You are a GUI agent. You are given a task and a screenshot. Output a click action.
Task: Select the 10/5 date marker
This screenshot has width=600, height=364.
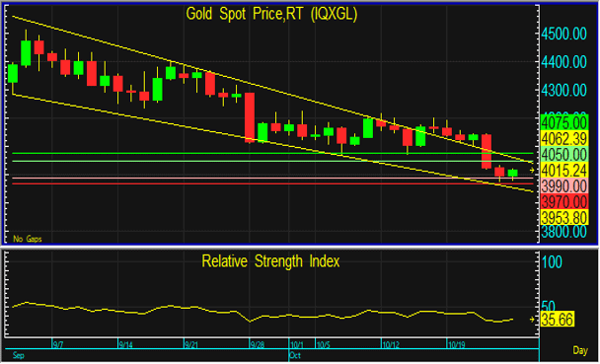(323, 345)
